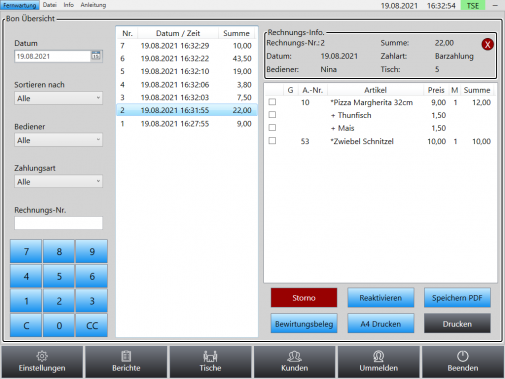
Task: Tick the Thunfisch row checkbox
Action: [272, 115]
